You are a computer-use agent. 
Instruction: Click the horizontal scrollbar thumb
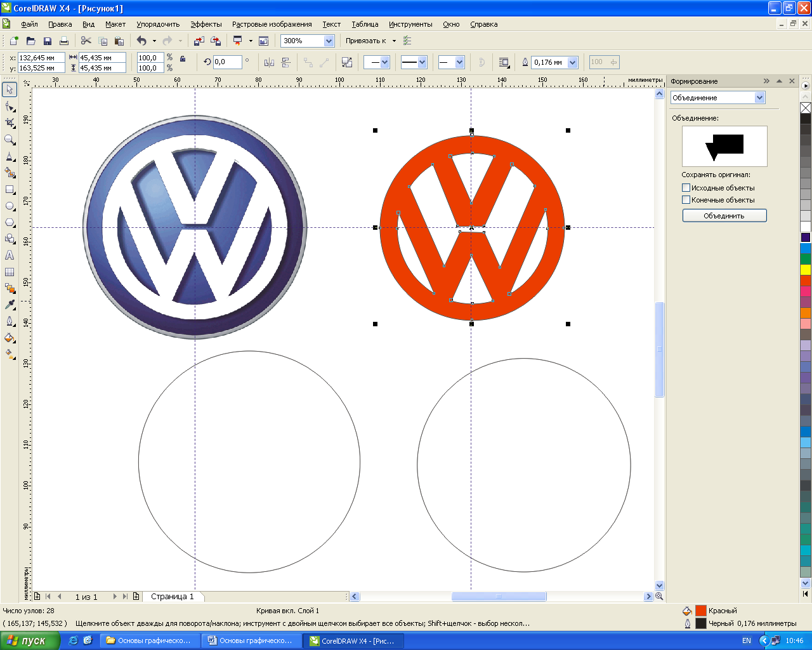click(499, 597)
